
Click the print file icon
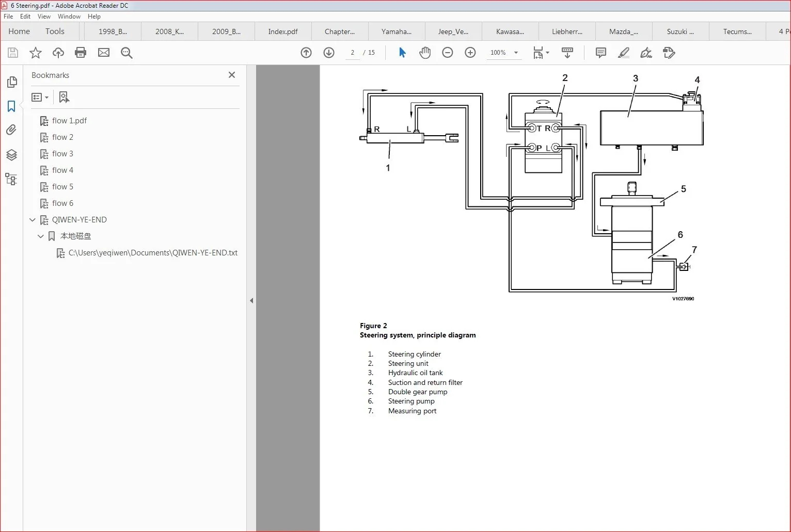[81, 53]
